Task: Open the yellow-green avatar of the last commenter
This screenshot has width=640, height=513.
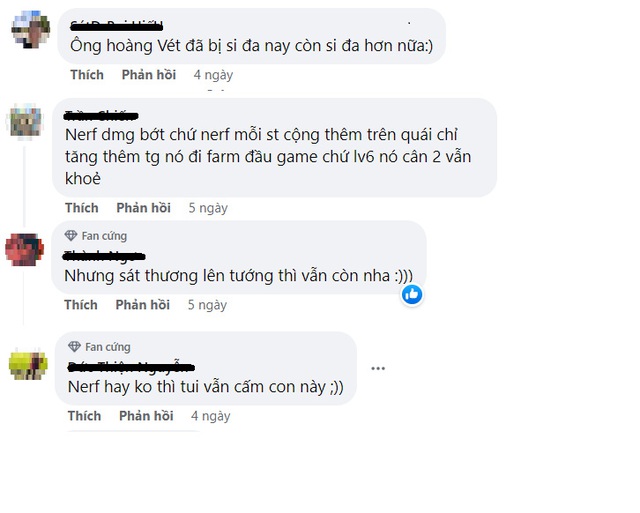Action: click(x=28, y=364)
